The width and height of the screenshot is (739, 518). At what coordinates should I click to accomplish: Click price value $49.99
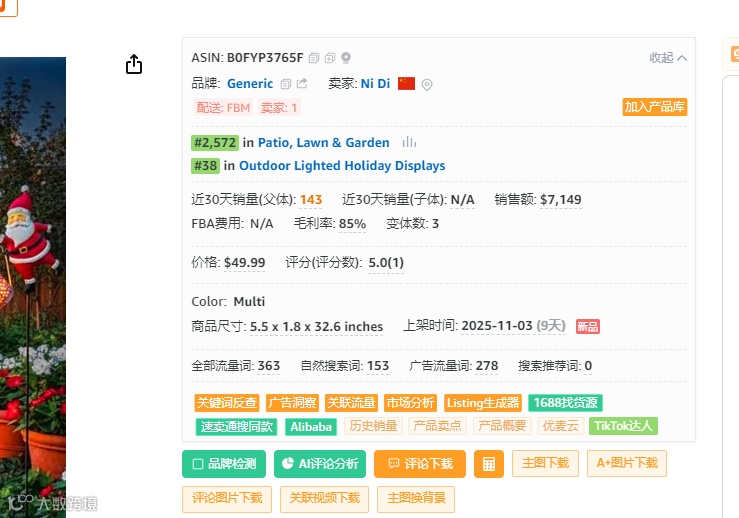pyautogui.click(x=245, y=263)
